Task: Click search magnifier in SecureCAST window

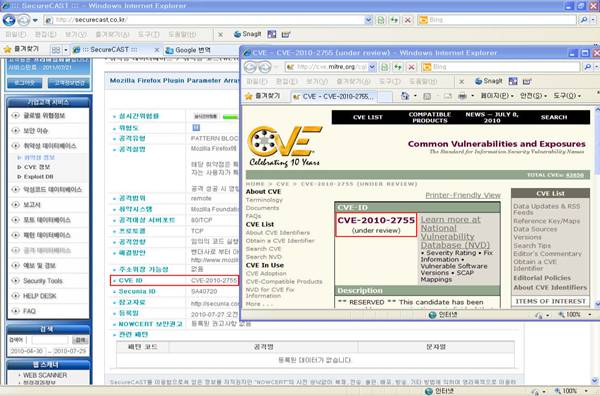Action: coord(584,20)
